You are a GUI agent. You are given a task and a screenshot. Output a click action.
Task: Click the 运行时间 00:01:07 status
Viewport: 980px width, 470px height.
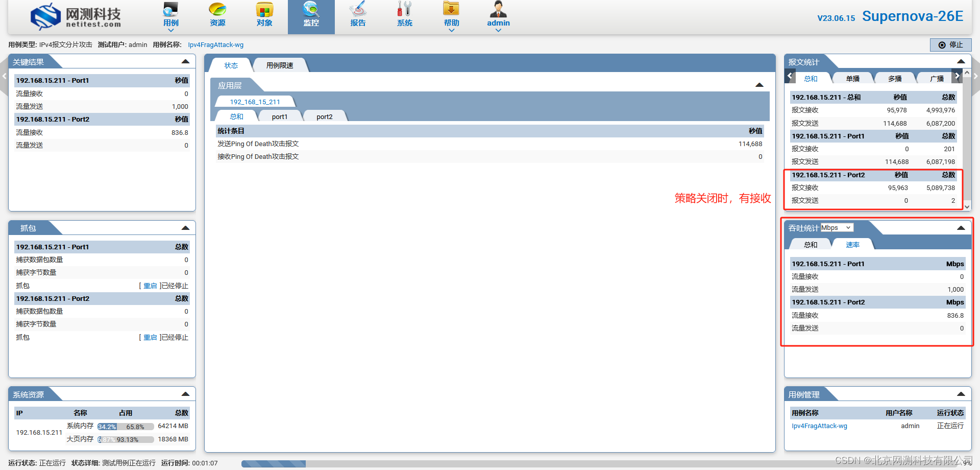[x=189, y=463]
